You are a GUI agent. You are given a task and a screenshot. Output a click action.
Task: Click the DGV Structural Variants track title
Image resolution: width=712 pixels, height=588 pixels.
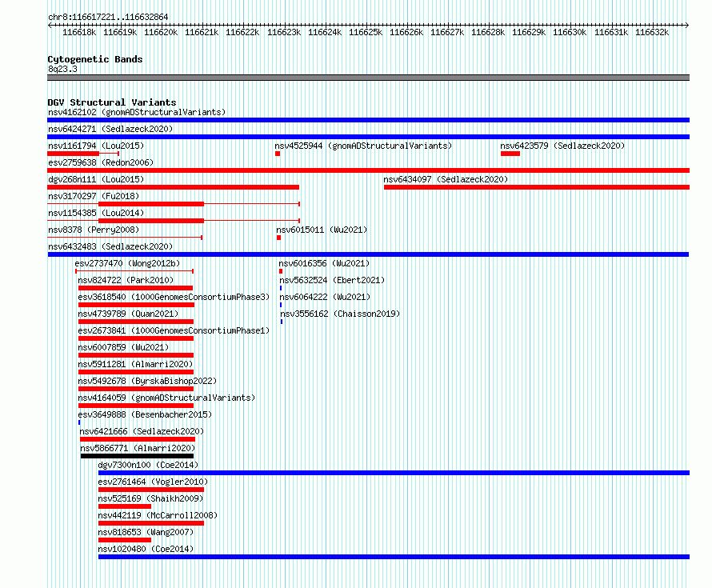(112, 102)
